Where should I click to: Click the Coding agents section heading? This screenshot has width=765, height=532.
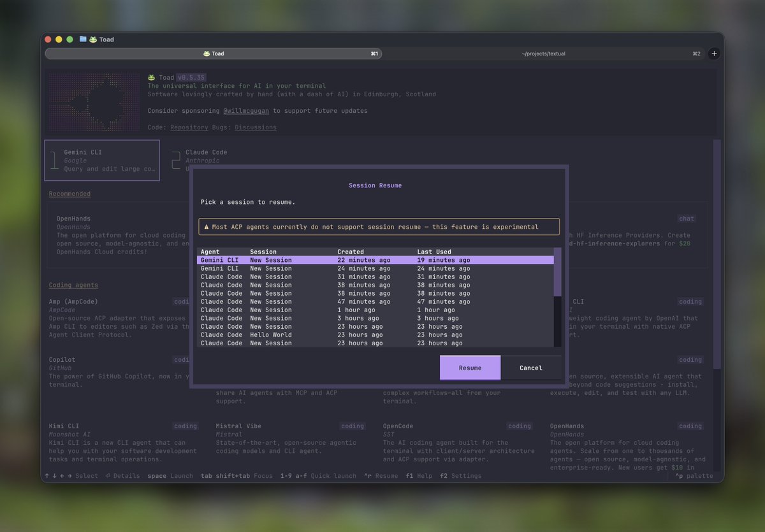[73, 285]
